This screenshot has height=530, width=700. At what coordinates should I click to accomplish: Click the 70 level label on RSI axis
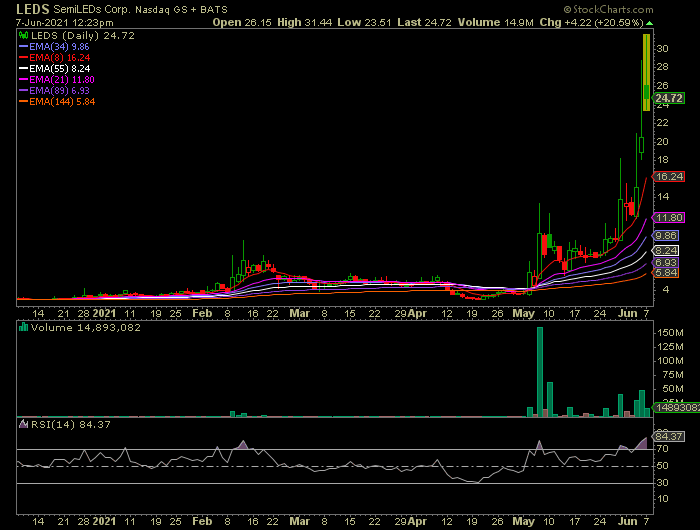[663, 449]
